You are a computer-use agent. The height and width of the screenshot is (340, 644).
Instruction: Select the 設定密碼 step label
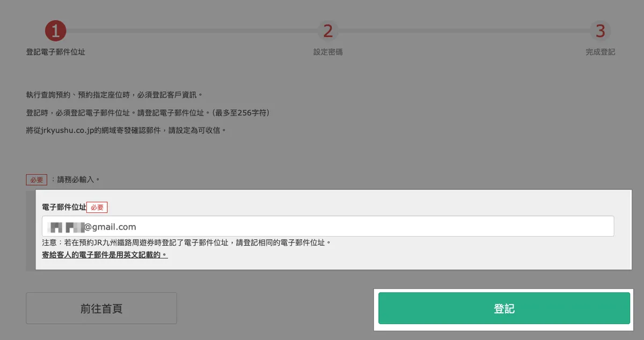[328, 52]
